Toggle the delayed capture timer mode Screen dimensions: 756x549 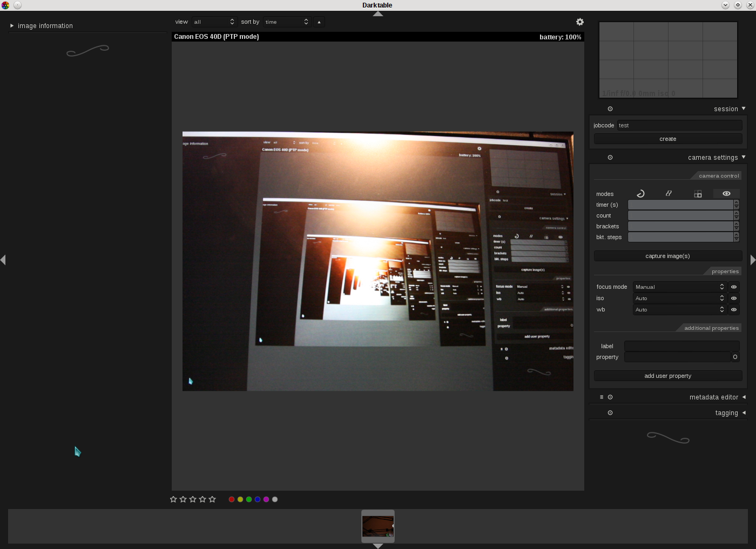click(641, 194)
